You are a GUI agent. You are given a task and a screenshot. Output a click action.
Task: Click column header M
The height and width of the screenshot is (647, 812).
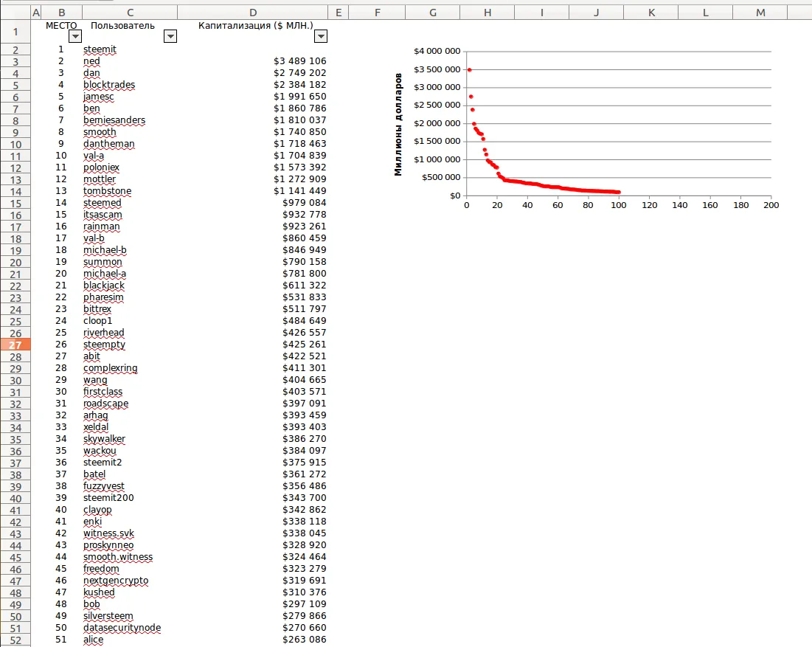pos(760,13)
